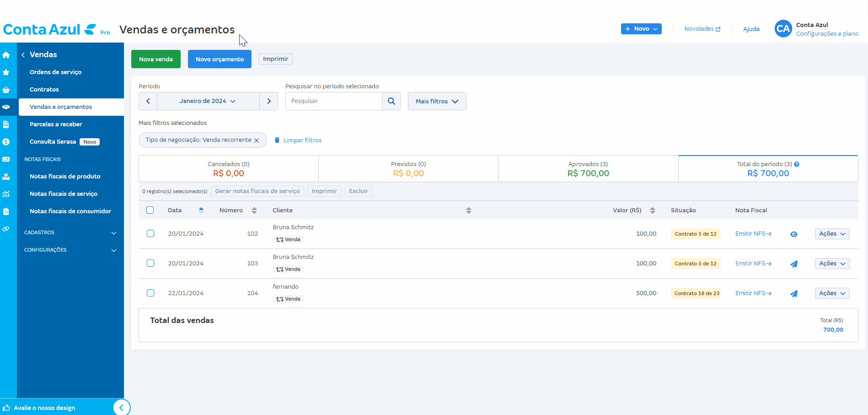Click the eye icon for sale 102
The height and width of the screenshot is (415, 868).
[x=794, y=234]
